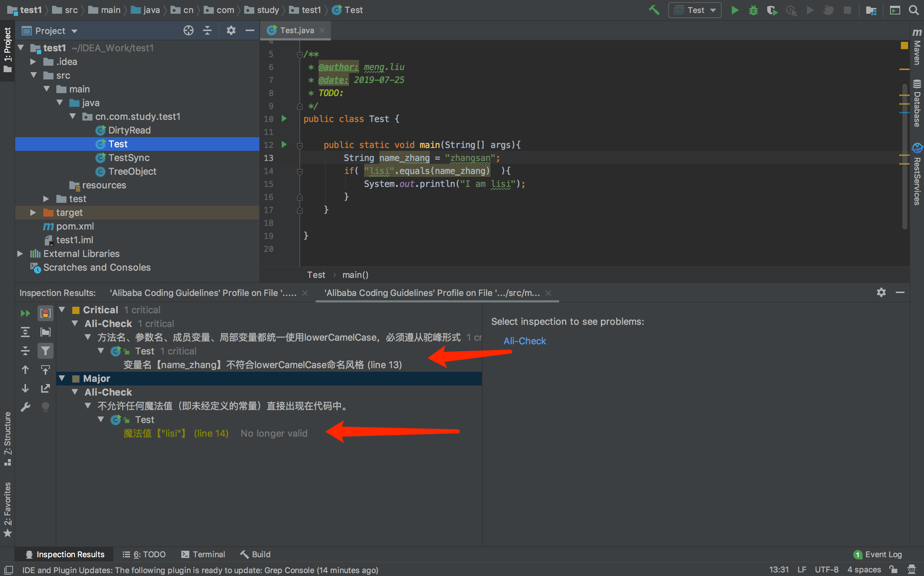Rerun inspection with the green double-arrow icon

[x=25, y=313]
